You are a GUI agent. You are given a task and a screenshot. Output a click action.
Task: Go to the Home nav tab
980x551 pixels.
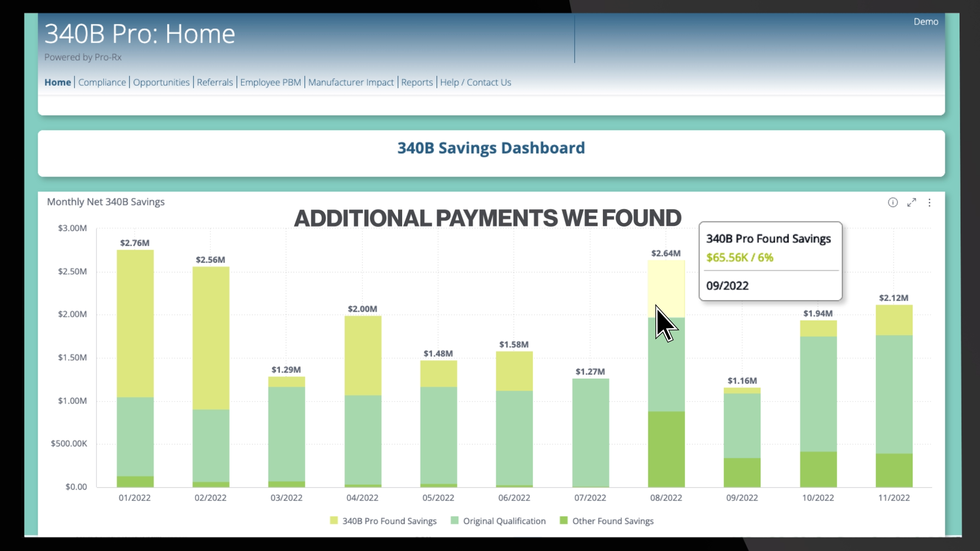coord(58,82)
